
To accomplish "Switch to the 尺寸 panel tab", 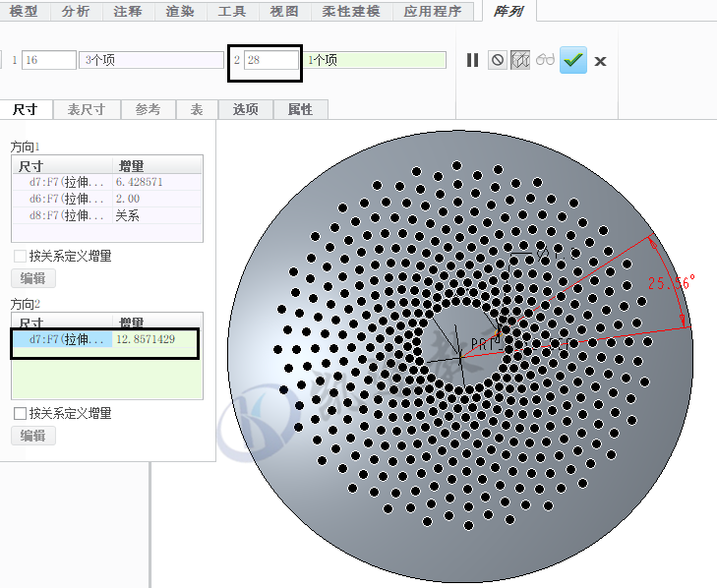I will 26,110.
